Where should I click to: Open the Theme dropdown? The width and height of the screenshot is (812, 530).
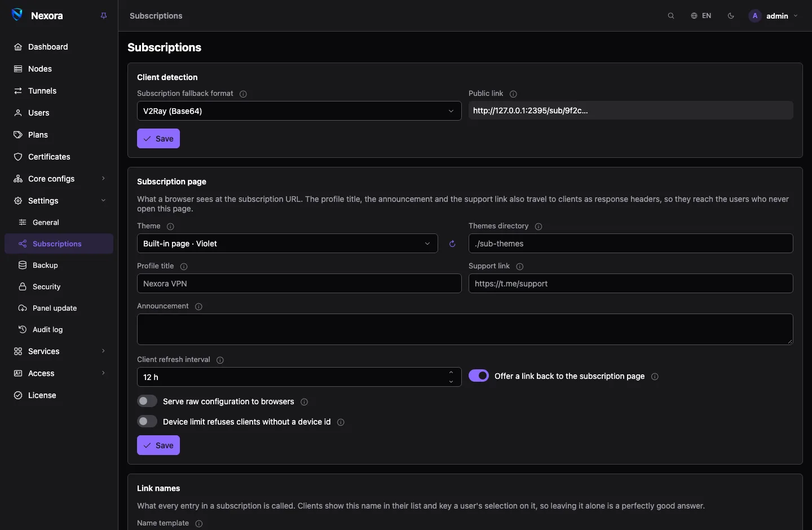tap(288, 244)
